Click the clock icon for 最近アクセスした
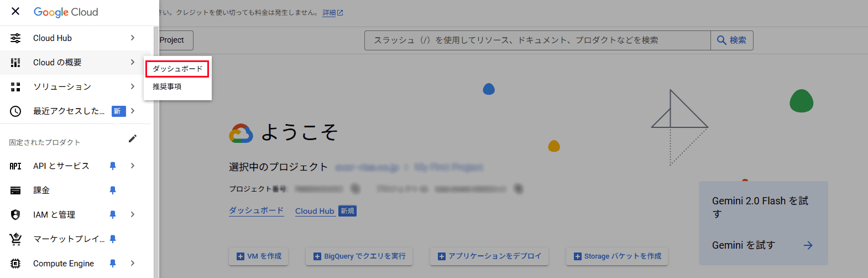The height and width of the screenshot is (278, 868). point(15,111)
